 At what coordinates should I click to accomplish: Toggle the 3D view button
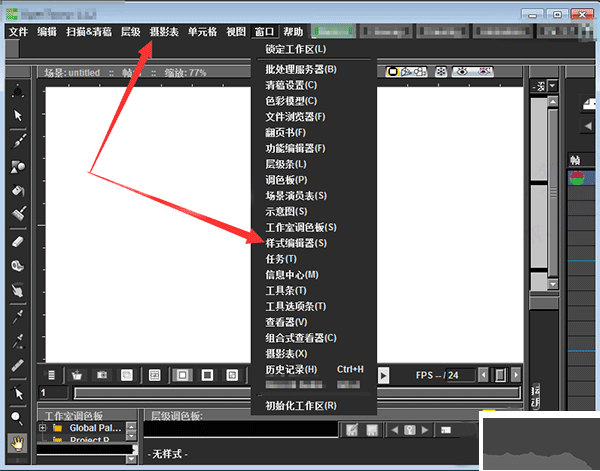click(x=406, y=72)
